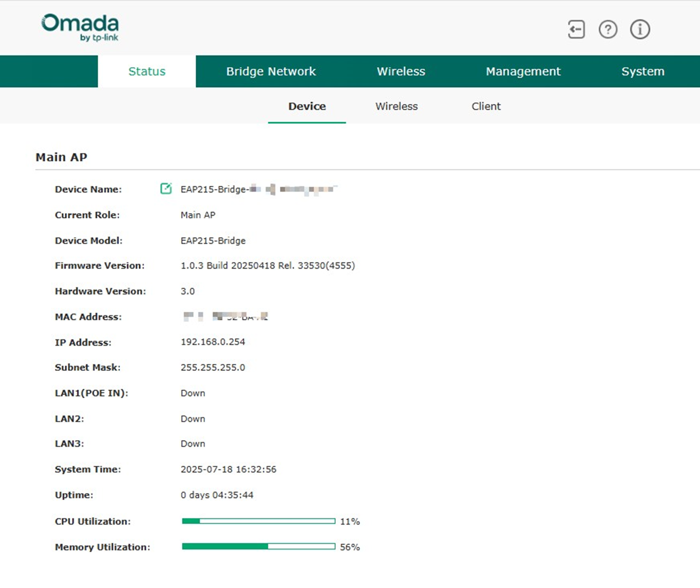The image size is (700, 588).
Task: Click Device Model value EAP215-Bridge
Action: tap(213, 240)
